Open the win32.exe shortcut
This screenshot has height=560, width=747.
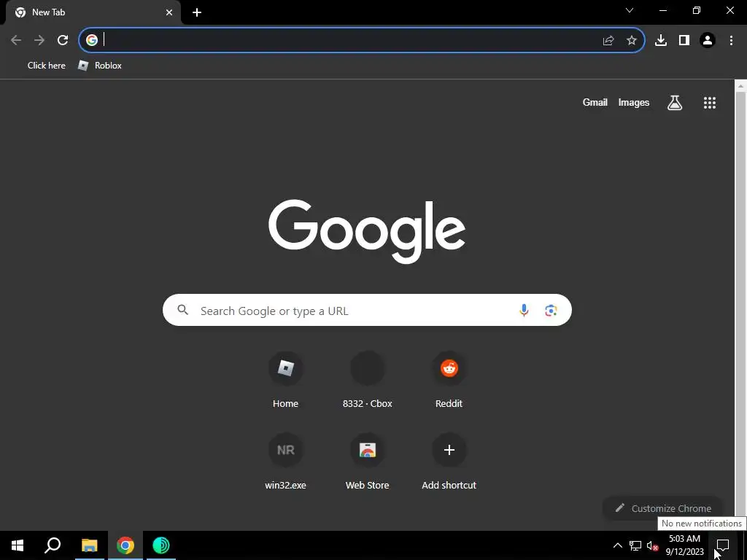pyautogui.click(x=285, y=462)
